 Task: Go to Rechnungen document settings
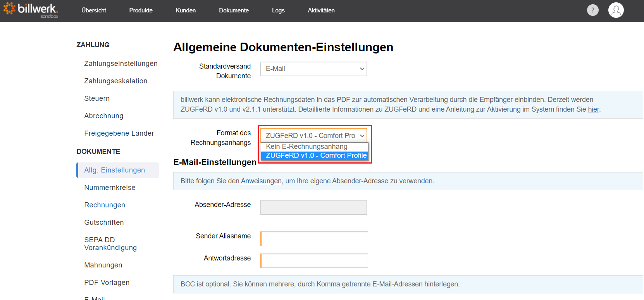click(105, 205)
